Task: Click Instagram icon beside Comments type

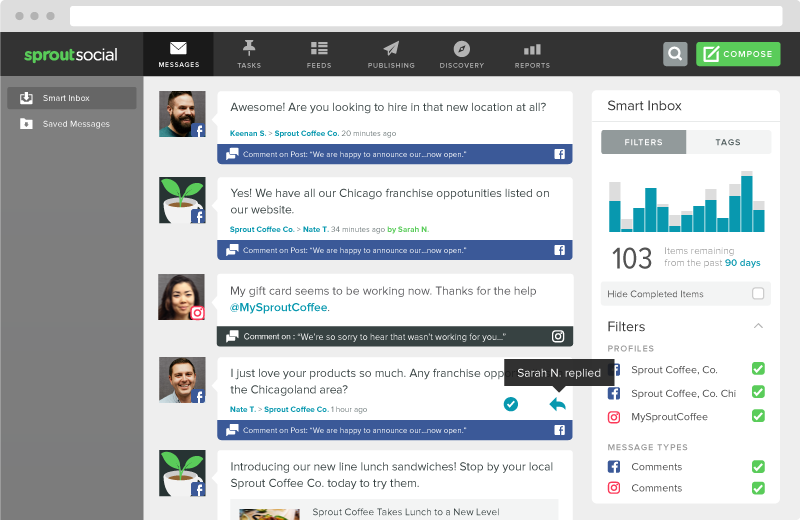Action: (x=614, y=488)
